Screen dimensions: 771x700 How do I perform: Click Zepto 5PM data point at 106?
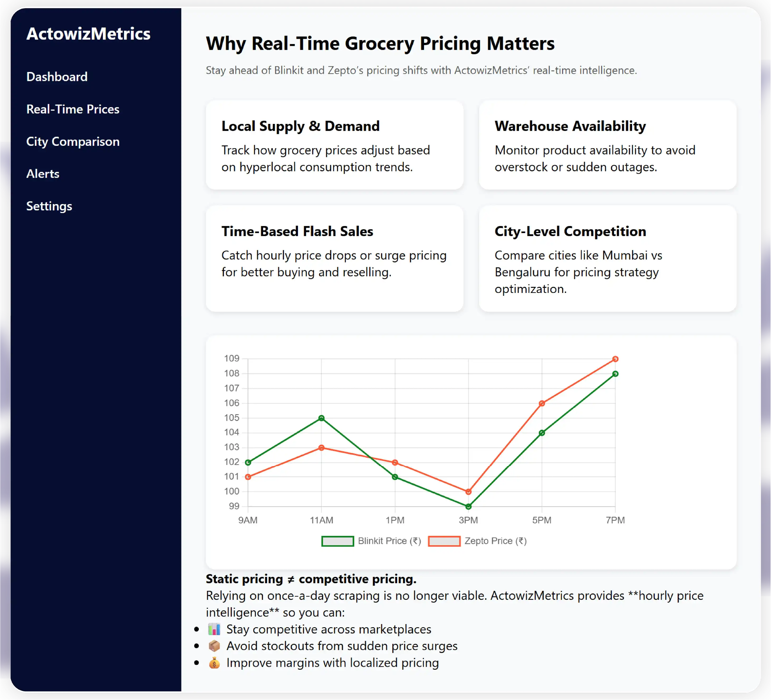click(542, 403)
